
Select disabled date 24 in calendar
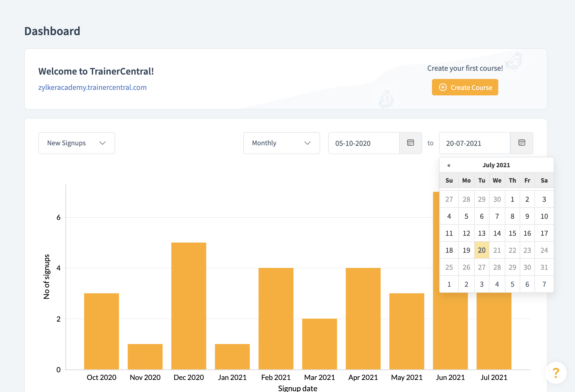(x=544, y=250)
